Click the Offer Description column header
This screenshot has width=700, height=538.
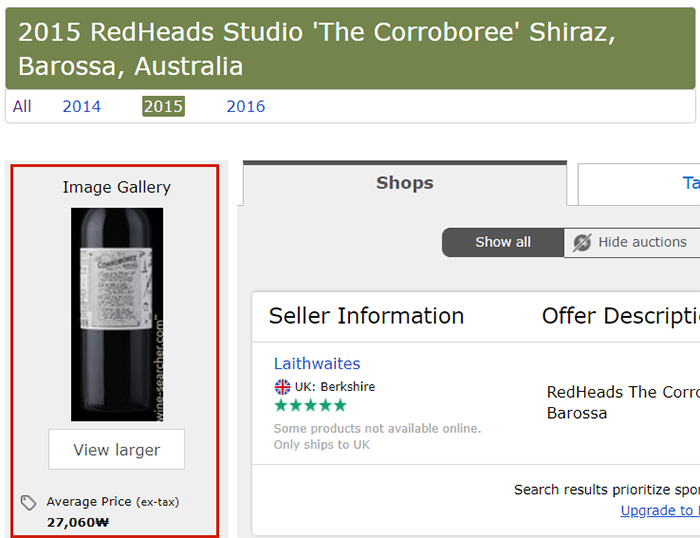(621, 316)
